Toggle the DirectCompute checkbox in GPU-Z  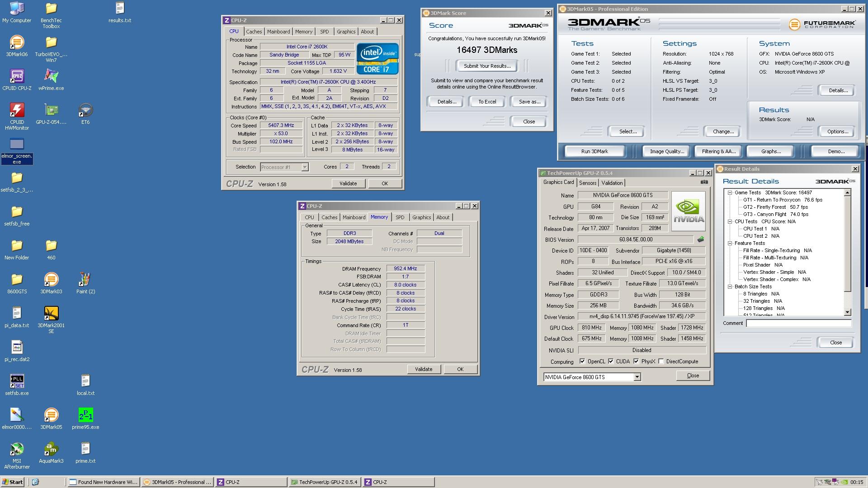[661, 361]
